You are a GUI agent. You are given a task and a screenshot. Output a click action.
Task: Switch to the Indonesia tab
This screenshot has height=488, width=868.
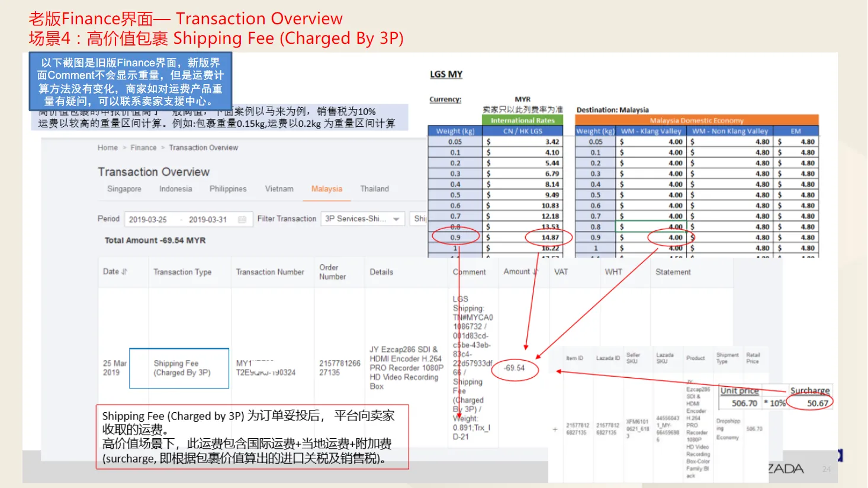pyautogui.click(x=176, y=188)
